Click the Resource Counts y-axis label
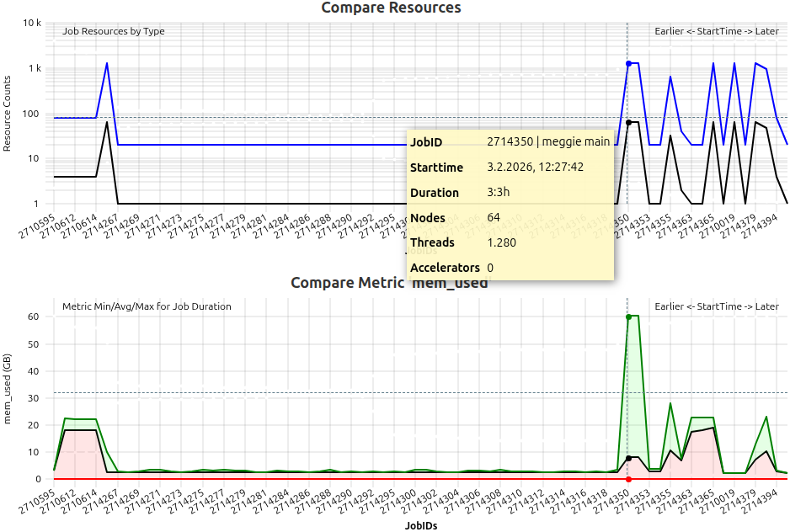This screenshot has height=532, width=790. coord(8,114)
